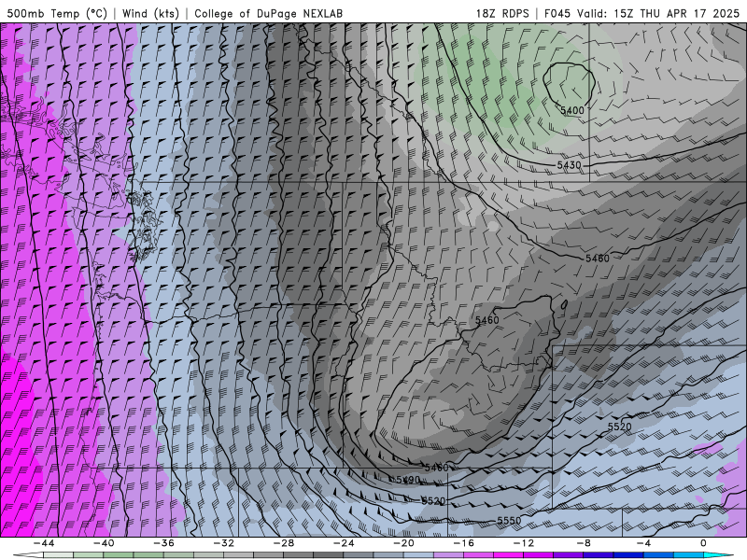
Task: Click the -4 legend scale label
Action: (643, 543)
